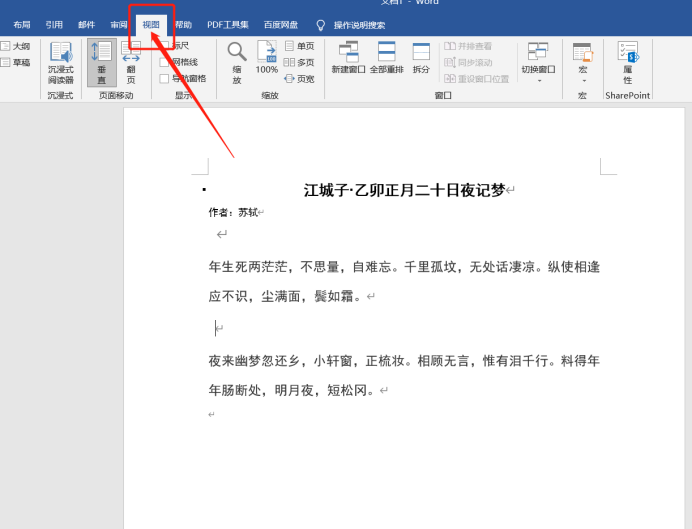The width and height of the screenshot is (692, 529).
Task: Open SharePoint 属性 properties
Action: click(x=628, y=63)
